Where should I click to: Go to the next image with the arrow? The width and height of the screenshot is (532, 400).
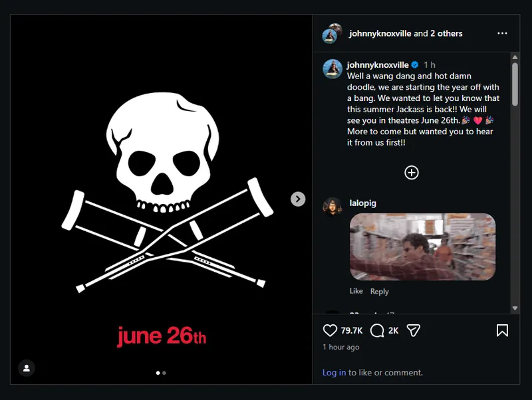pos(298,199)
